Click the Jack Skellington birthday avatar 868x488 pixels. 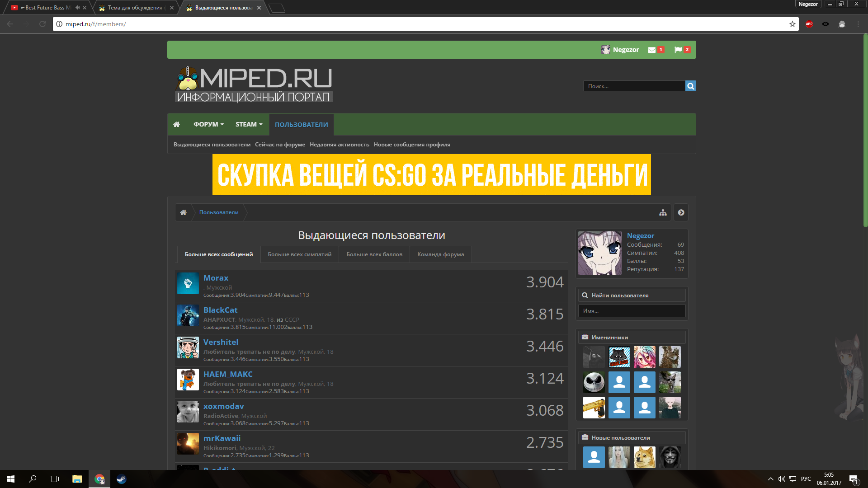594,382
